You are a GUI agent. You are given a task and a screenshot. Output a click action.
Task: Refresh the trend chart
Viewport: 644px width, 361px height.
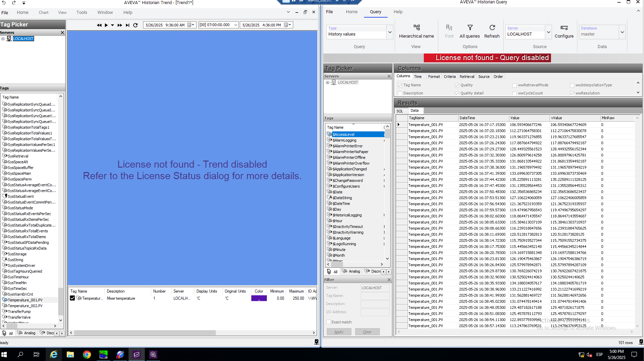tap(135, 25)
